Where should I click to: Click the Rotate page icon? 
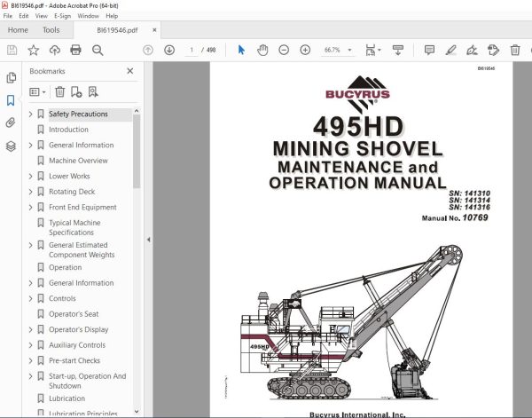[x=493, y=51]
